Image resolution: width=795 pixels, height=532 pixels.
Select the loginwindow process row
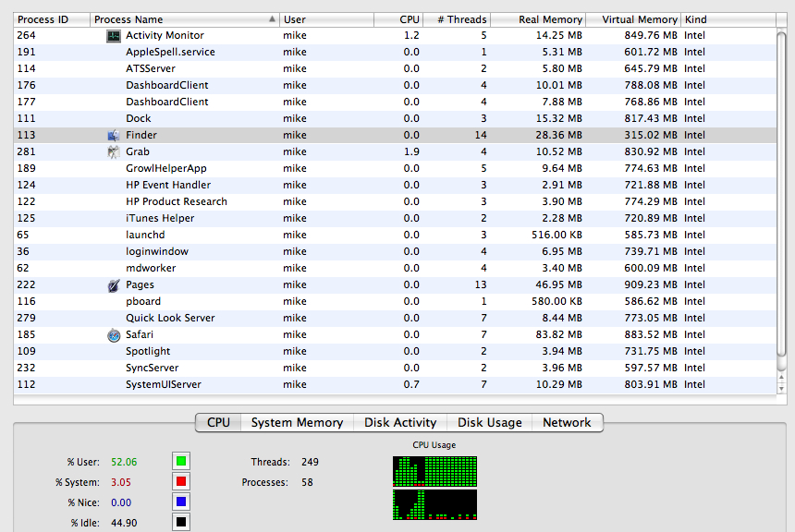click(395, 252)
